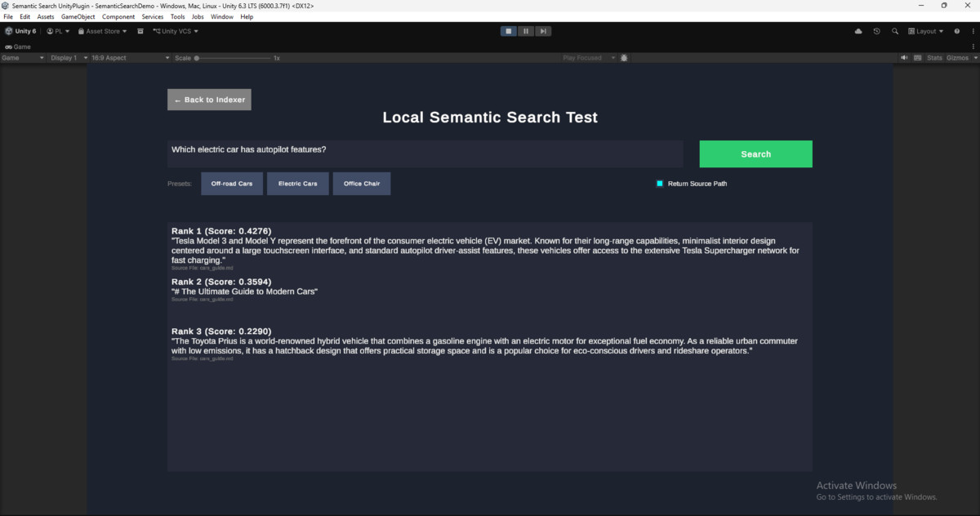Viewport: 980px width, 516px height.
Task: Open the Services menu
Action: 153,16
